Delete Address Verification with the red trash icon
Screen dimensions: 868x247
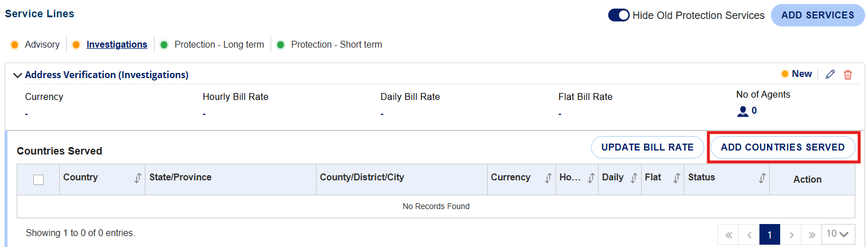coord(847,75)
